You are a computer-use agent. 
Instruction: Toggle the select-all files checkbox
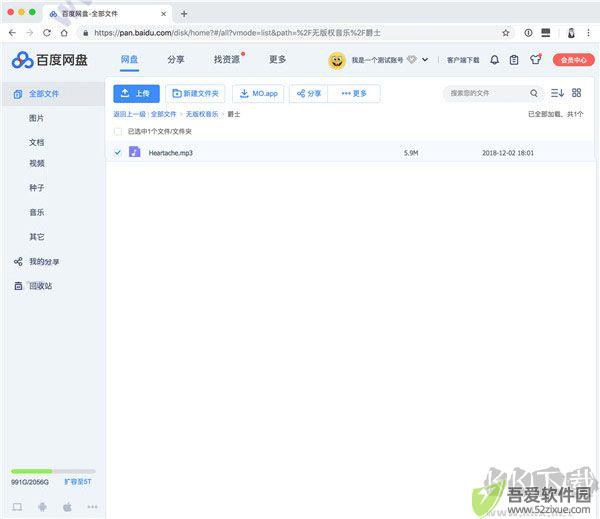tap(118, 132)
